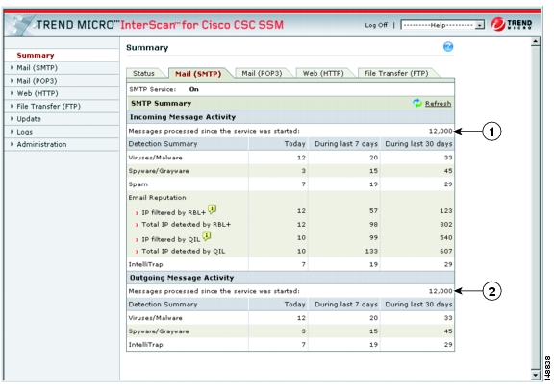
Task: Open the Web (HTTP) tab
Action: coord(323,73)
